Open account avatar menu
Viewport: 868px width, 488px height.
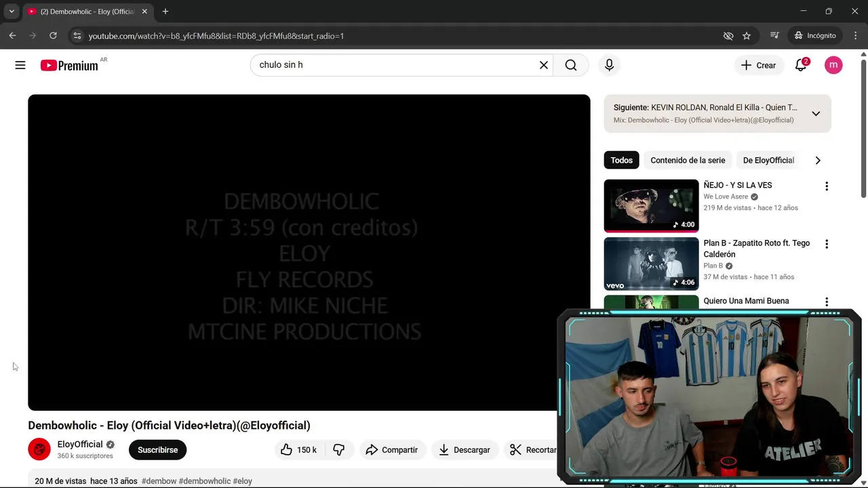point(833,65)
